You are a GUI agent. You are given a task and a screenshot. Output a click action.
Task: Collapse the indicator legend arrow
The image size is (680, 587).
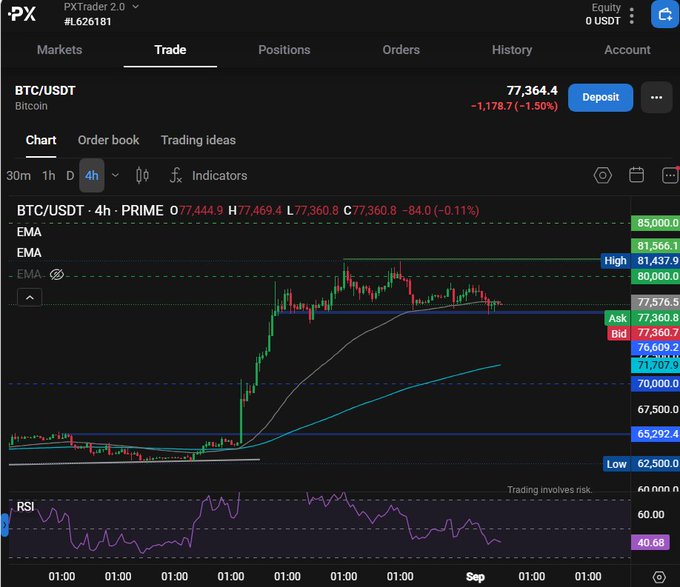(x=29, y=297)
